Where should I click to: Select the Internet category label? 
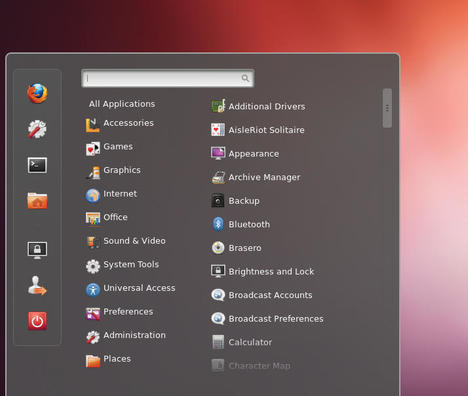(x=120, y=194)
